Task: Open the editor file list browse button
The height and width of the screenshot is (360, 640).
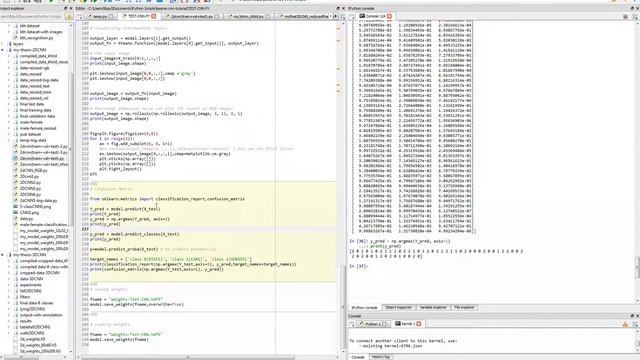Action: pos(80,16)
